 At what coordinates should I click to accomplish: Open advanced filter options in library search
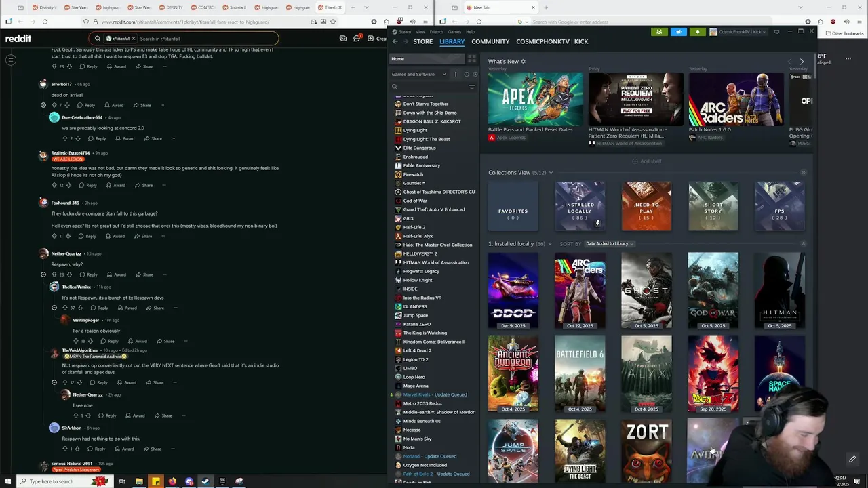pyautogui.click(x=472, y=87)
